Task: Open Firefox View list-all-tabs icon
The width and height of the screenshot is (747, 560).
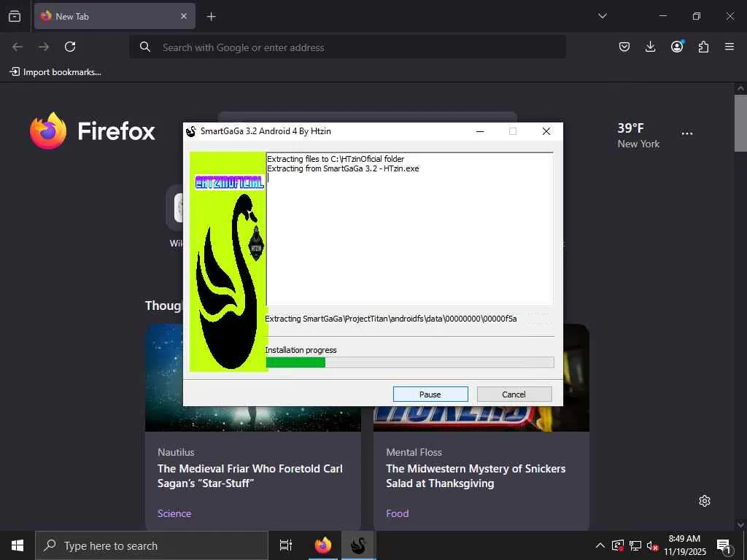Action: 15,16
